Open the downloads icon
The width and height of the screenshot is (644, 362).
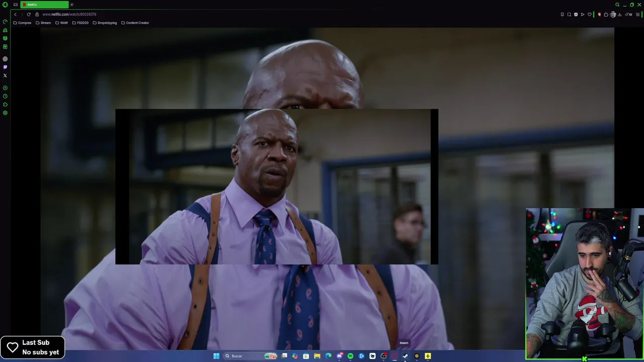click(620, 15)
